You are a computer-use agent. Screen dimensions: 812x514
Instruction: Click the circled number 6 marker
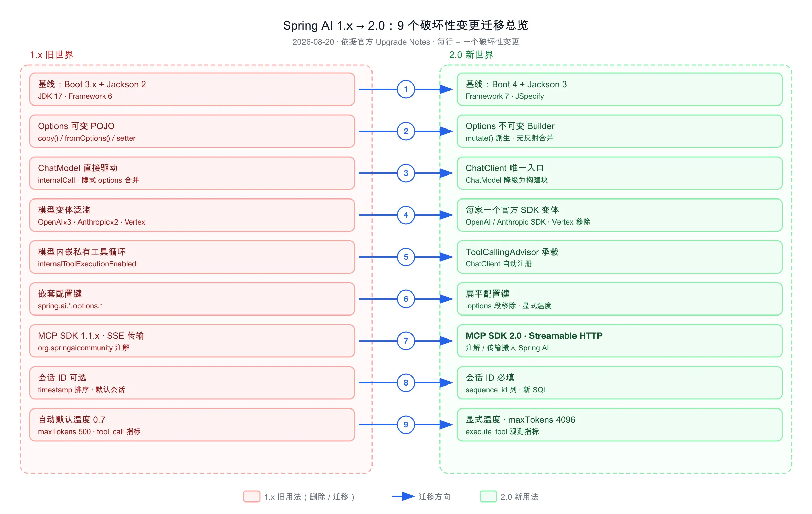point(406,299)
